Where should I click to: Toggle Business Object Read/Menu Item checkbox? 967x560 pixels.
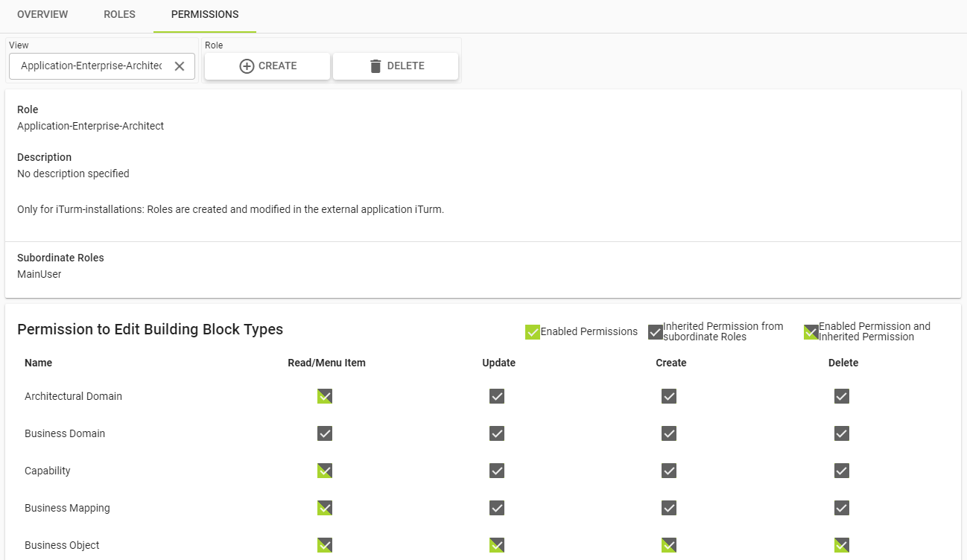(325, 545)
